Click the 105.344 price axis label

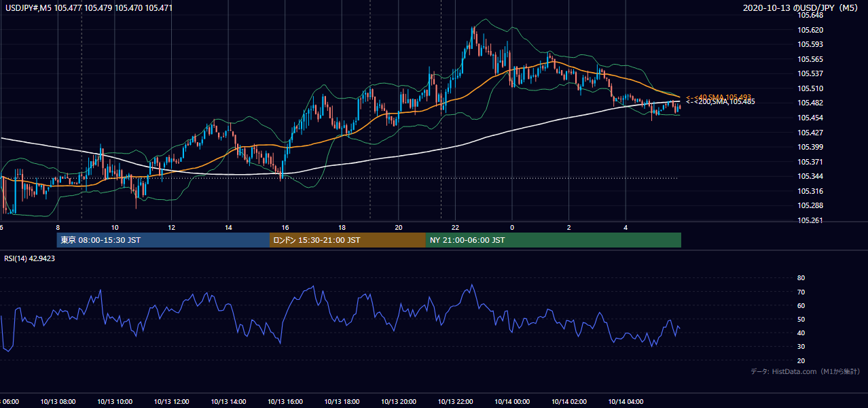(810, 176)
